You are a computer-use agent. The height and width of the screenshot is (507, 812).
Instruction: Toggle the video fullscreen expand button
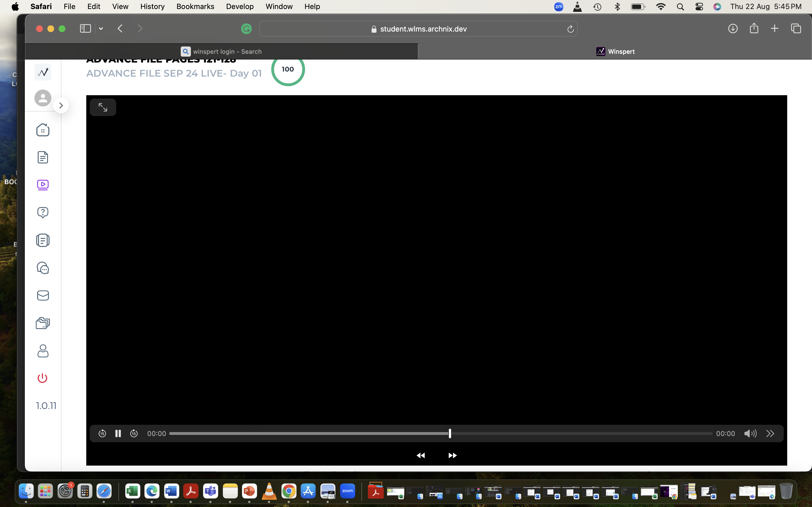pyautogui.click(x=103, y=107)
